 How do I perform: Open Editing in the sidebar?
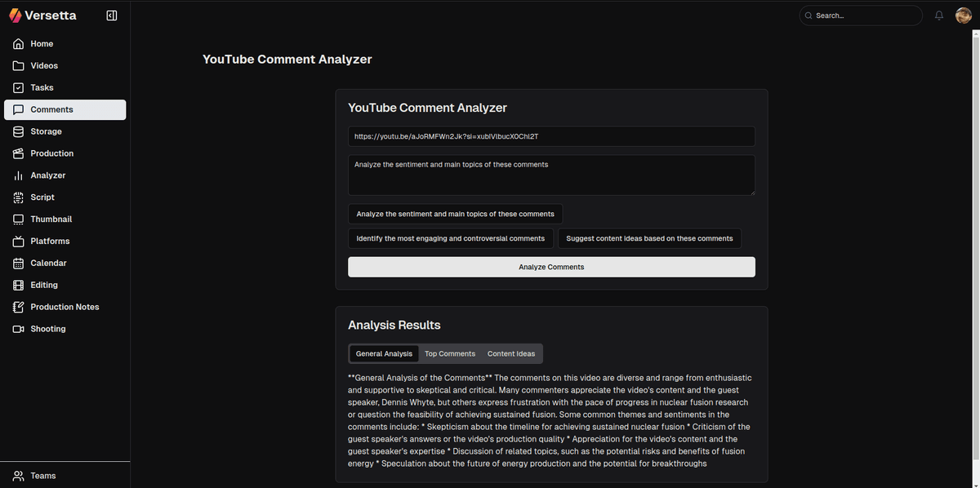pyautogui.click(x=65, y=286)
